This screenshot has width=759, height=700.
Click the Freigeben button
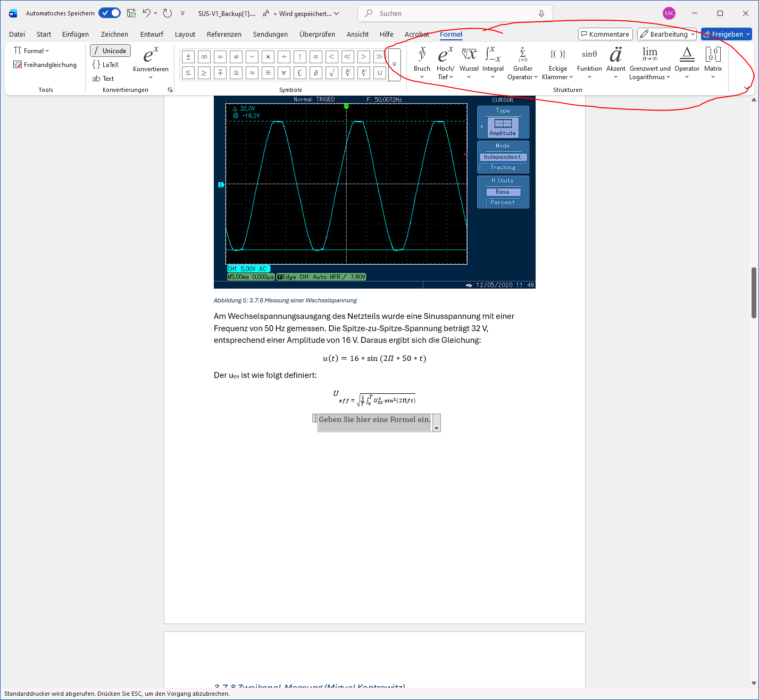coord(726,33)
